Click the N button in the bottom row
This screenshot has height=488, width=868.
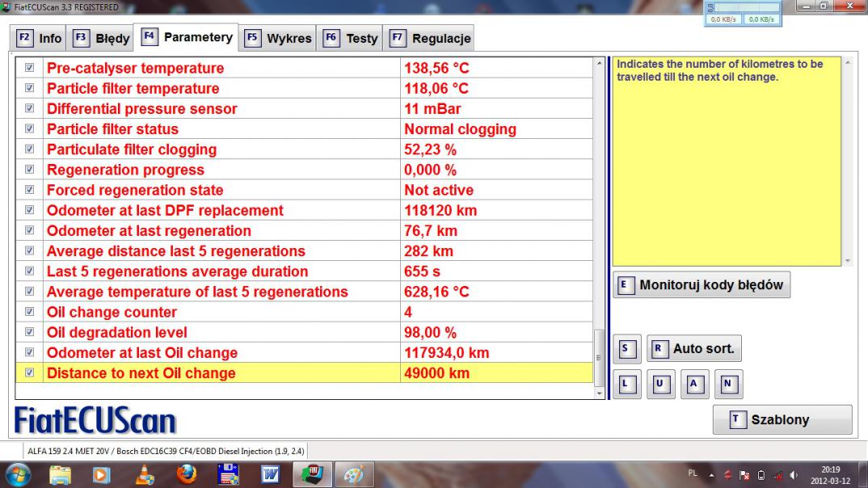727,382
